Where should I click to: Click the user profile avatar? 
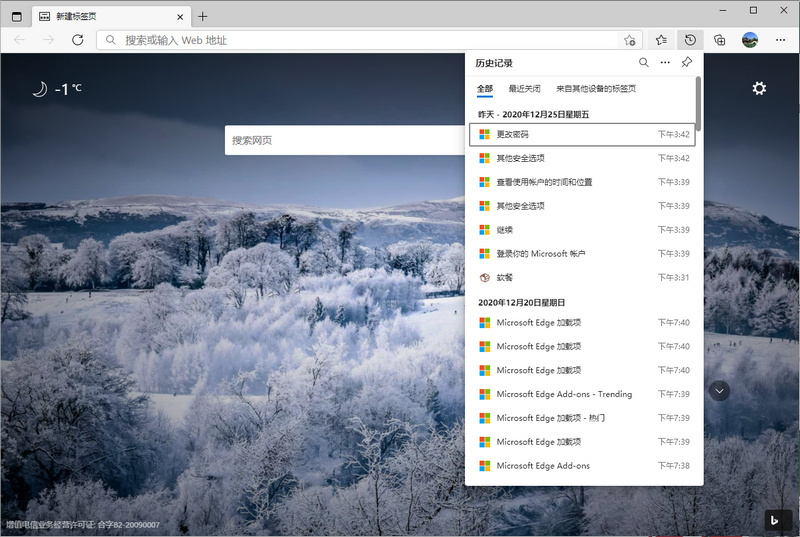point(749,40)
